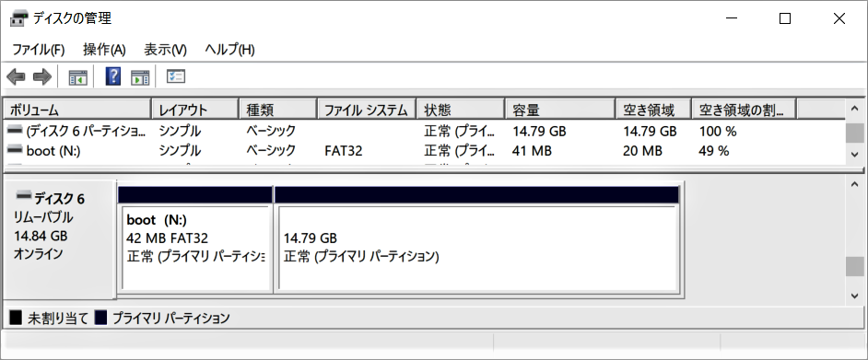Click disk pane scrollbar up arrow
This screenshot has height=360, width=868.
(x=854, y=184)
